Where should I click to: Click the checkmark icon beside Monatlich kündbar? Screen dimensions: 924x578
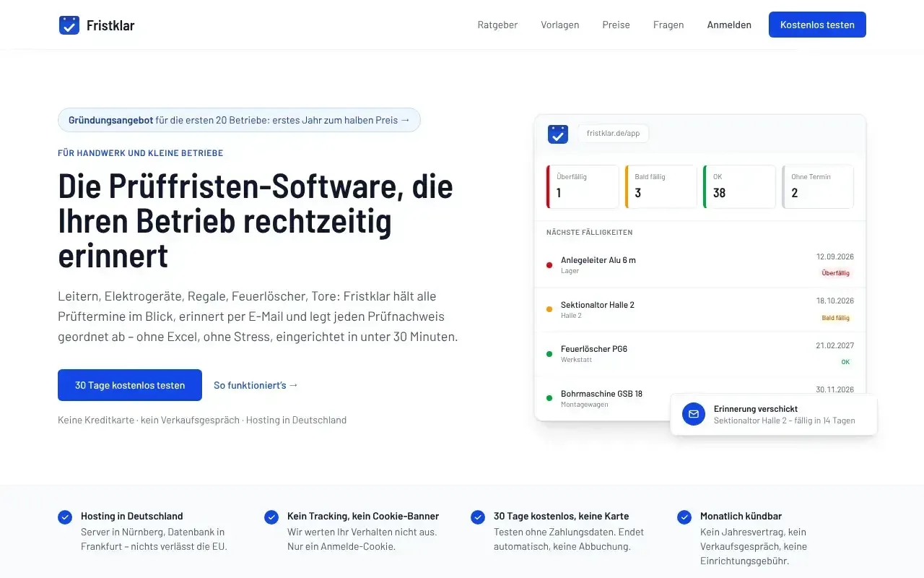[684, 517]
